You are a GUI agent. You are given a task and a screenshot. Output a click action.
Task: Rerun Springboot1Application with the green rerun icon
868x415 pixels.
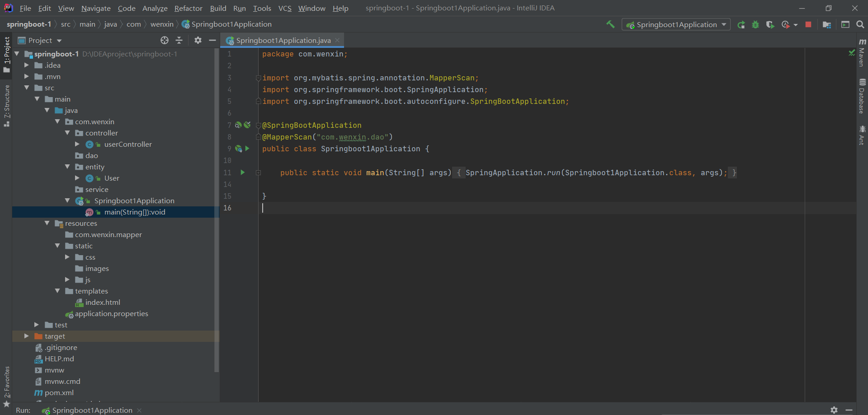click(x=741, y=24)
